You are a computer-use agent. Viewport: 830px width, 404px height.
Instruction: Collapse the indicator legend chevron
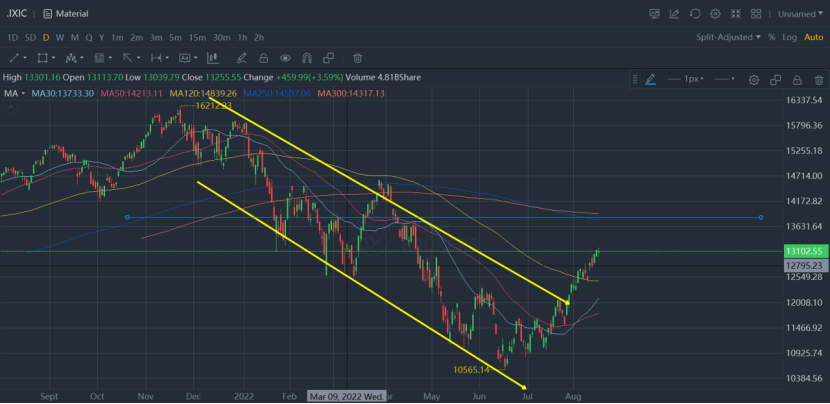click(11, 107)
